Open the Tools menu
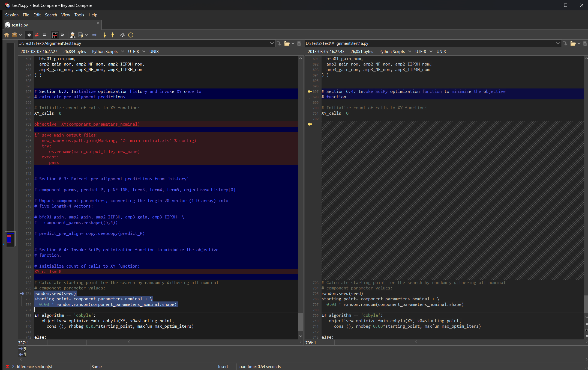This screenshot has width=588, height=370. pyautogui.click(x=79, y=15)
